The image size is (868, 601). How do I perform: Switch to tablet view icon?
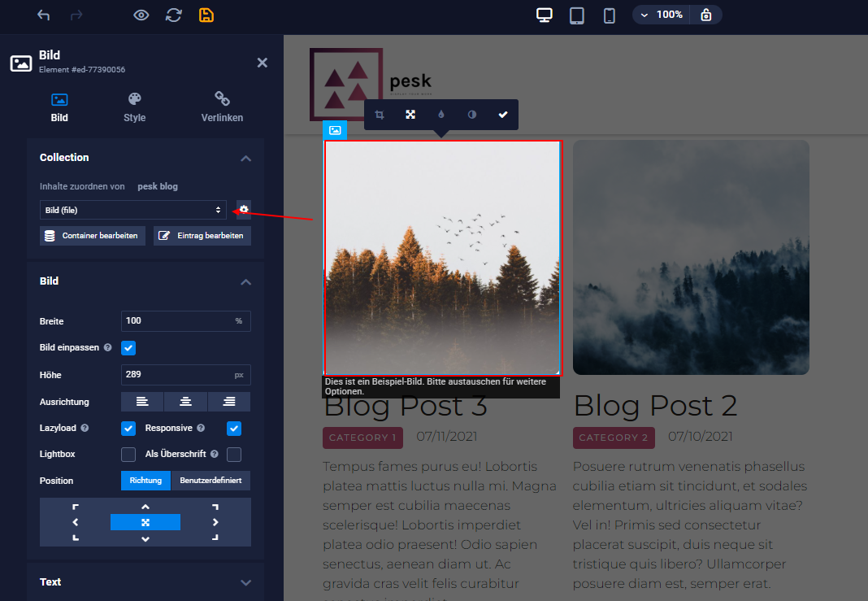(x=577, y=15)
